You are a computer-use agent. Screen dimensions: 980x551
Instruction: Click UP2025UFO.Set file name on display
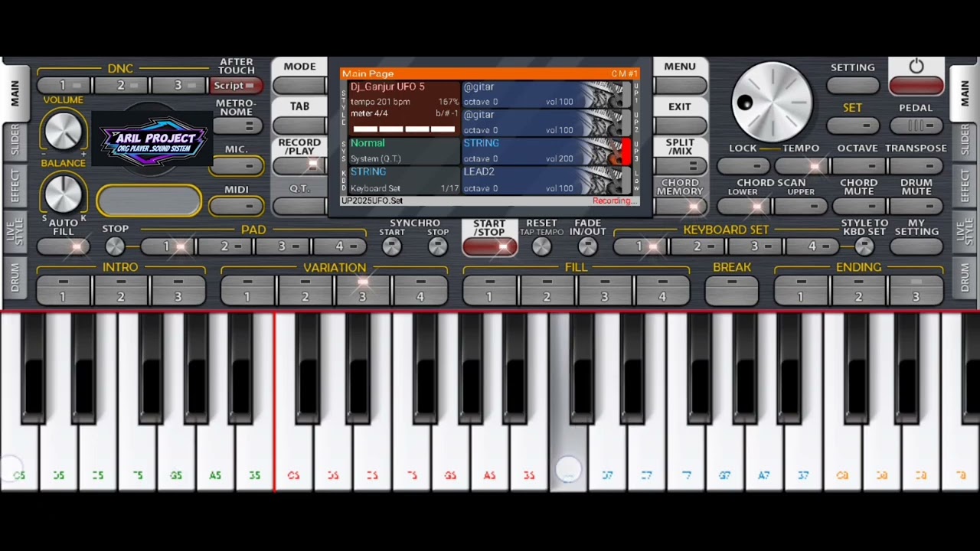point(372,201)
